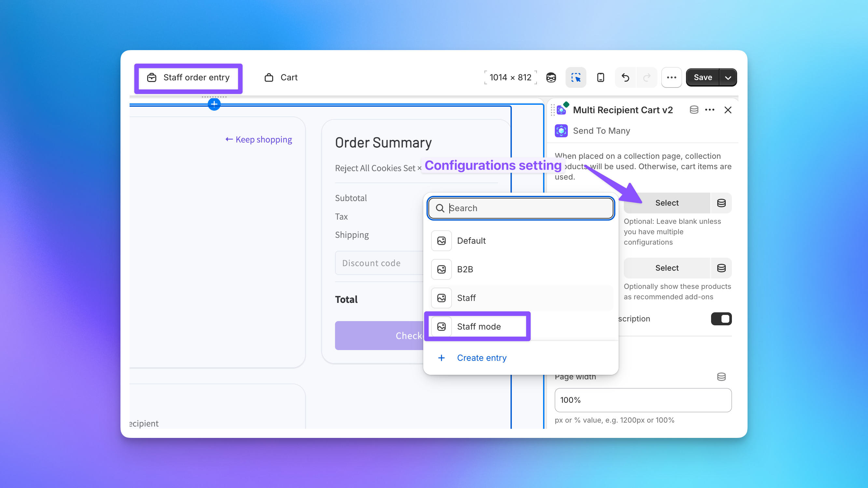
Task: Click the image icon next to Staff mode
Action: (441, 327)
